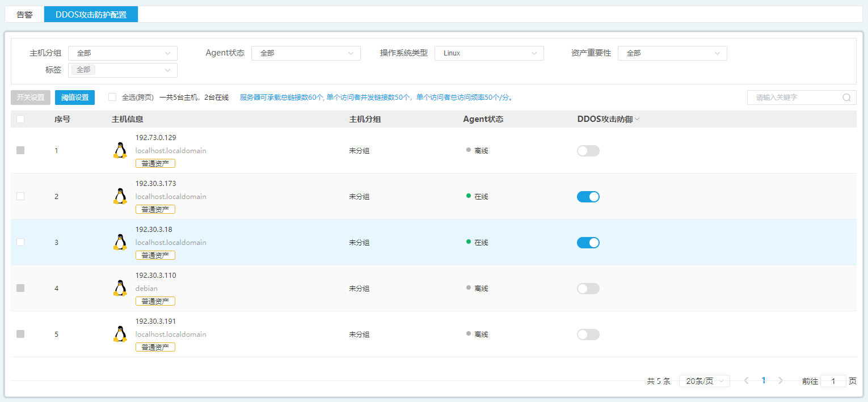Disable DDOS defense for 192.30.3.173
Viewport: 868px width, 402px height.
588,197
